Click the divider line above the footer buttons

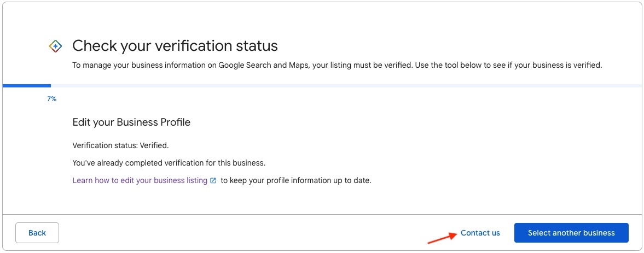pos(322,214)
